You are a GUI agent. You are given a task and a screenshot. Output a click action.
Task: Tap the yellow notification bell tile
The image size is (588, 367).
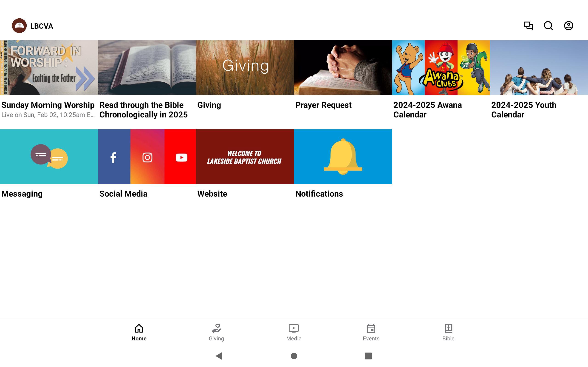(343, 156)
